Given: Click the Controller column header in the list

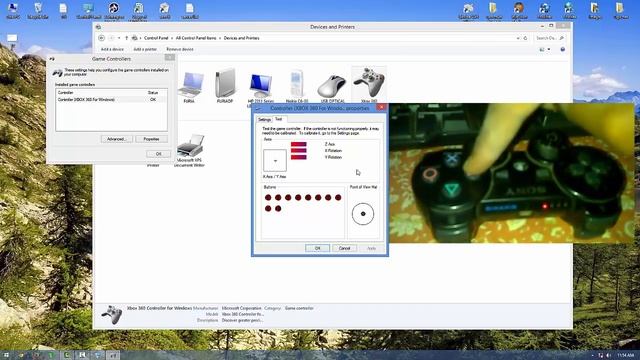Looking at the screenshot, I should (x=65, y=93).
